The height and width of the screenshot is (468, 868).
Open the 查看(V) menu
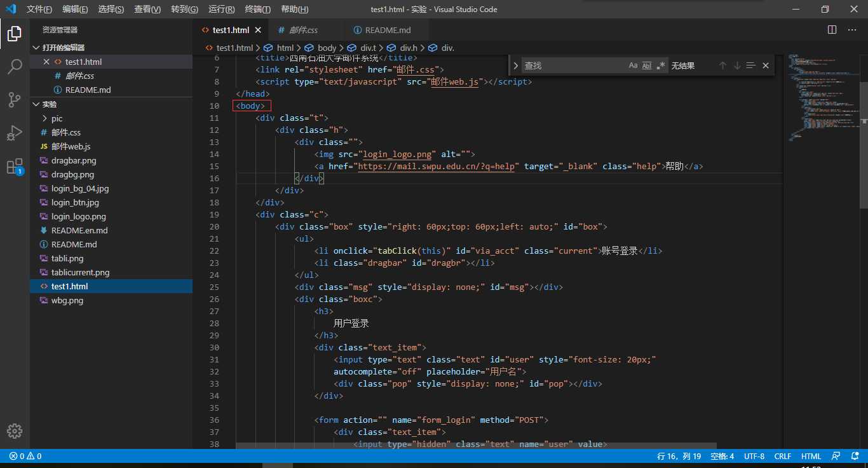(147, 9)
